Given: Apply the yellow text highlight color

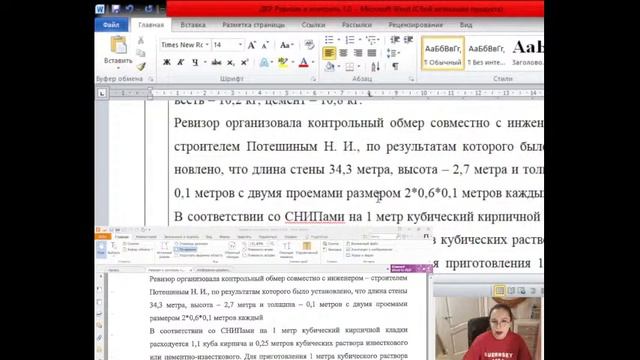Looking at the screenshot, I should coord(282,62).
